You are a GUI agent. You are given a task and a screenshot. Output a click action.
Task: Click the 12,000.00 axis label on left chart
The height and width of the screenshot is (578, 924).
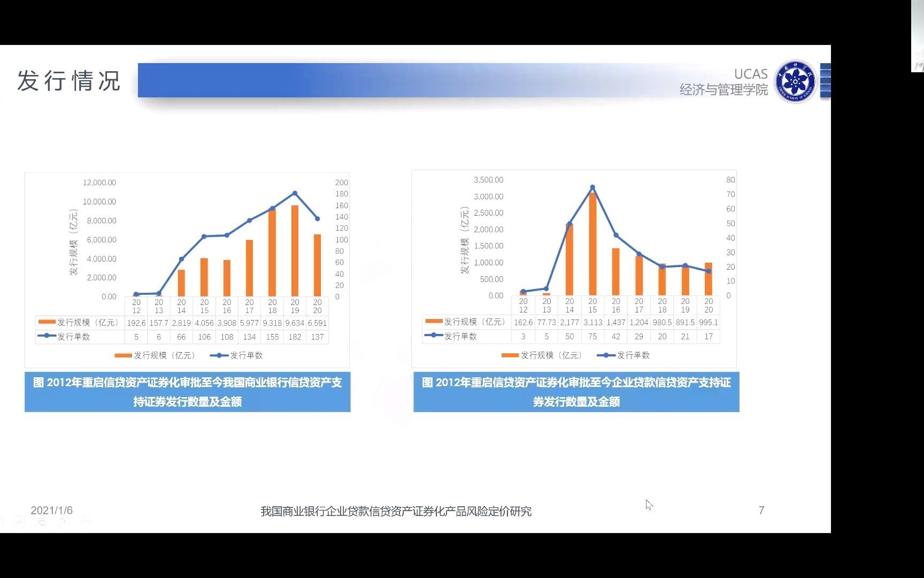pyautogui.click(x=99, y=182)
